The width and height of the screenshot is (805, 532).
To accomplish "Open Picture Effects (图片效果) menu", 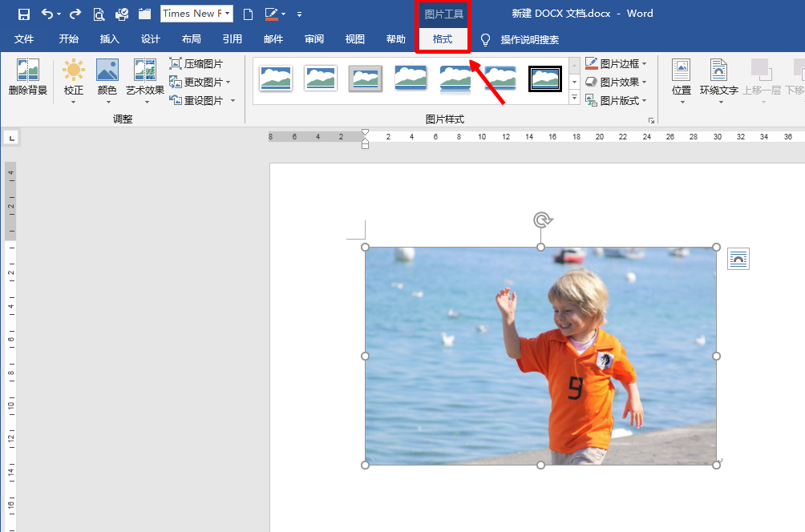I will (x=616, y=82).
